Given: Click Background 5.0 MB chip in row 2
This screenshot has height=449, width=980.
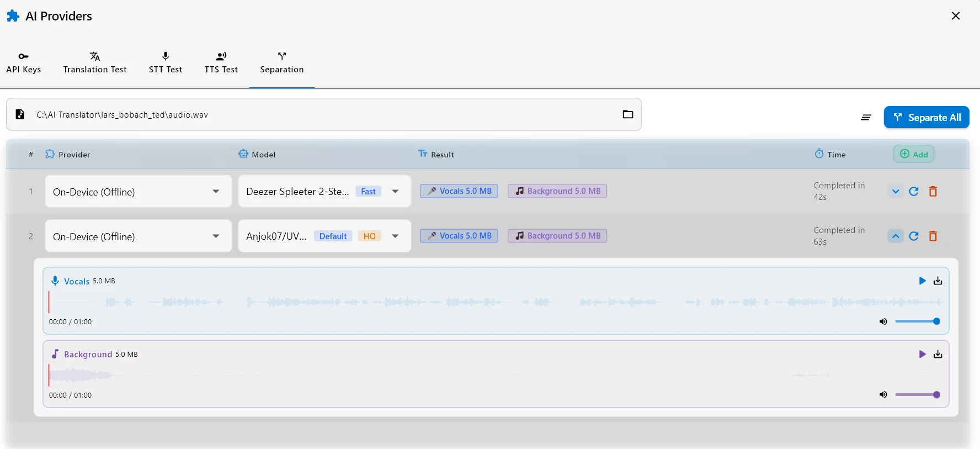Looking at the screenshot, I should 557,236.
